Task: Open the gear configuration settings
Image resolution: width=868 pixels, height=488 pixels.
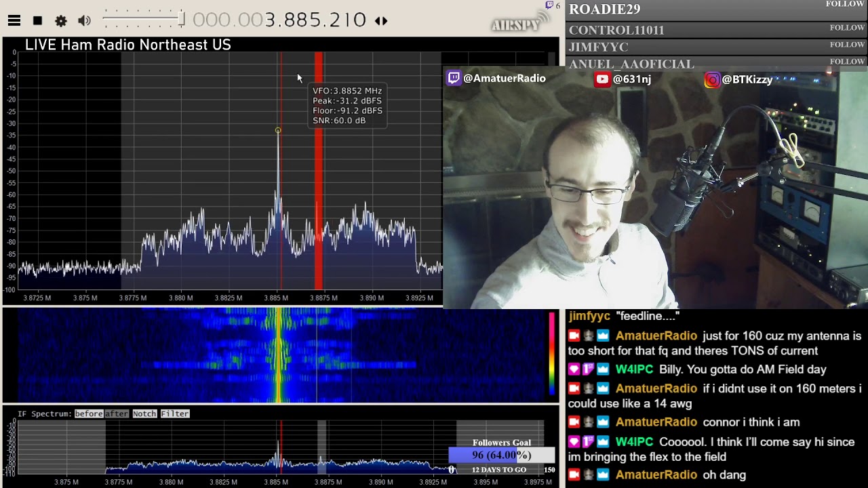Action: 61,21
